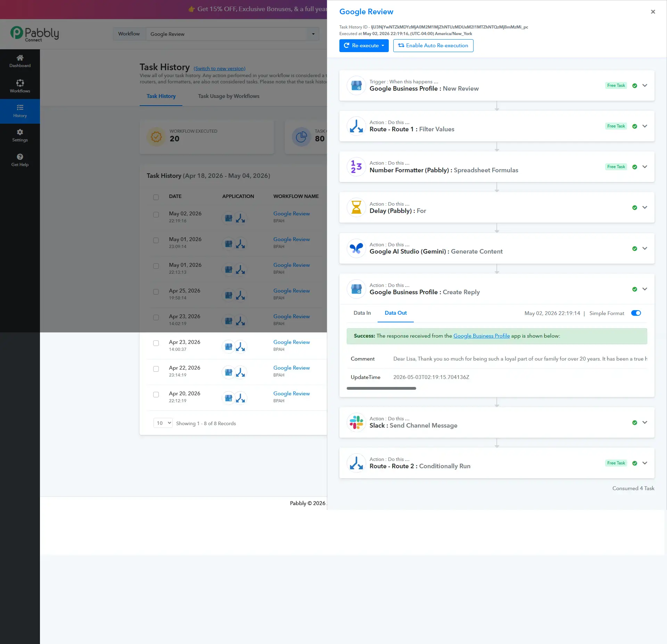Switch to the Data In tab
The height and width of the screenshot is (644, 667).
pyautogui.click(x=362, y=313)
